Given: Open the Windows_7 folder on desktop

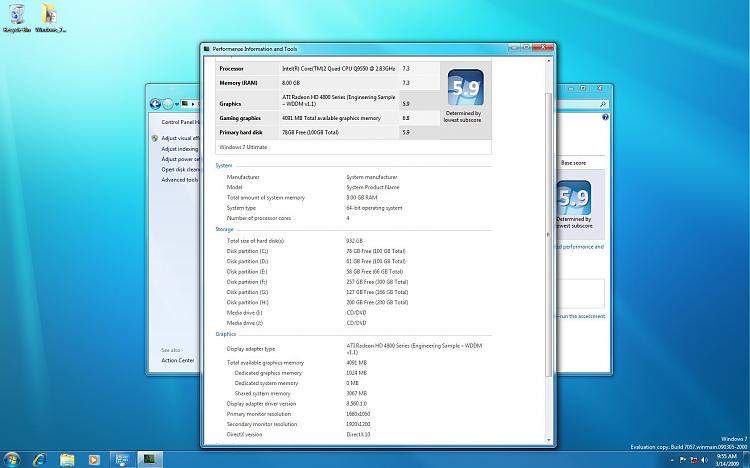Looking at the screenshot, I should click(50, 18).
